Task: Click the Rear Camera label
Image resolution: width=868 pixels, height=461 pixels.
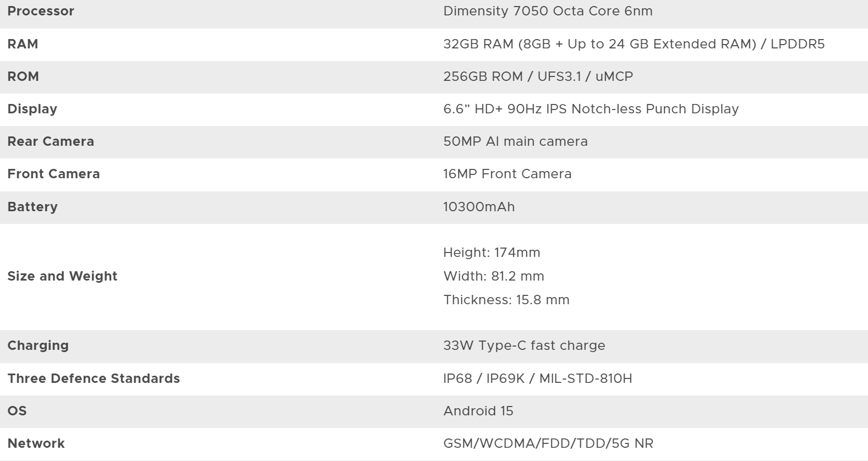Action: click(x=51, y=141)
